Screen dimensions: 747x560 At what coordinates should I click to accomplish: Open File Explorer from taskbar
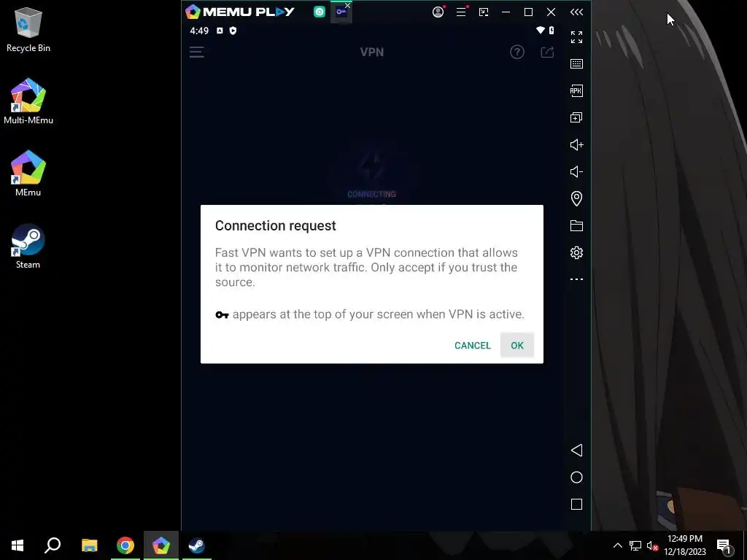point(89,545)
